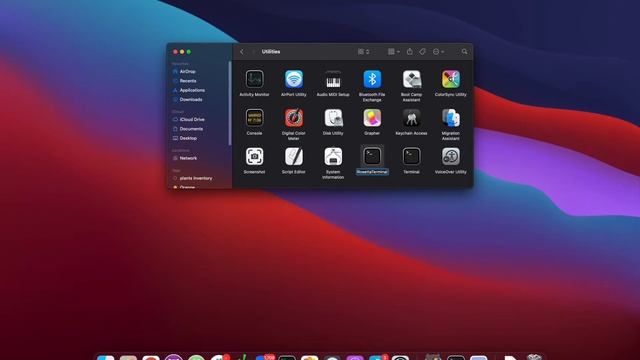
Task: Click the Share toolbar button
Action: [410, 51]
